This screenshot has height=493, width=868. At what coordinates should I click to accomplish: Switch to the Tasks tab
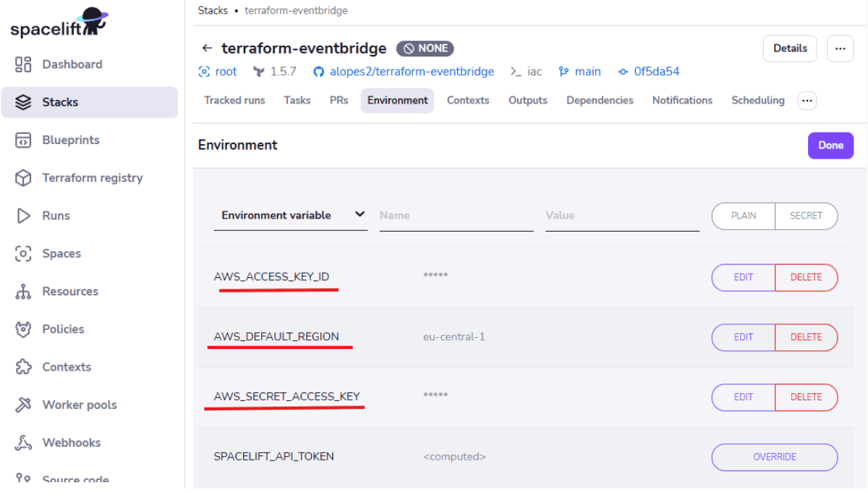coord(297,101)
